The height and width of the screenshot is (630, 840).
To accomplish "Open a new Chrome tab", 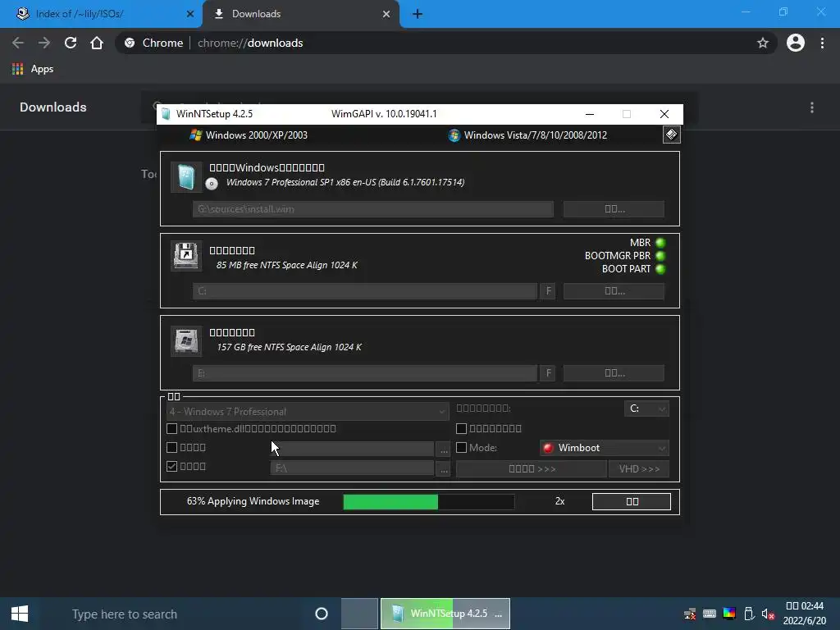I will [x=418, y=14].
